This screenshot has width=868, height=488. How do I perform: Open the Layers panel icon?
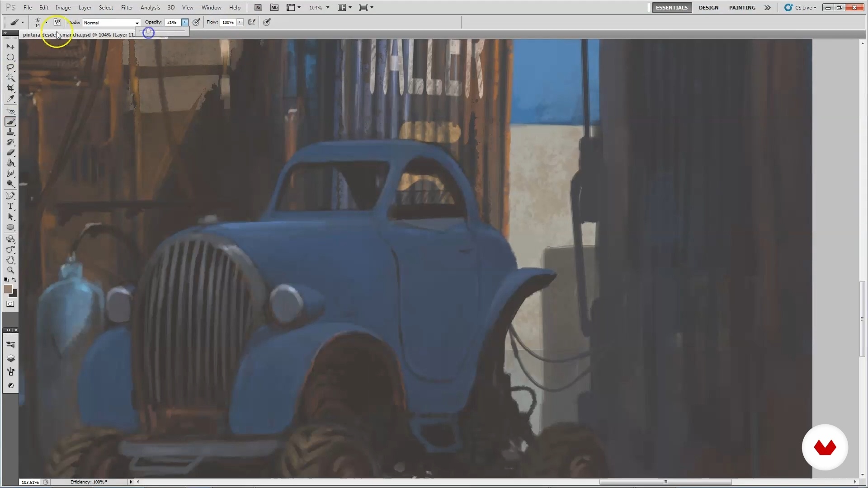(10, 358)
